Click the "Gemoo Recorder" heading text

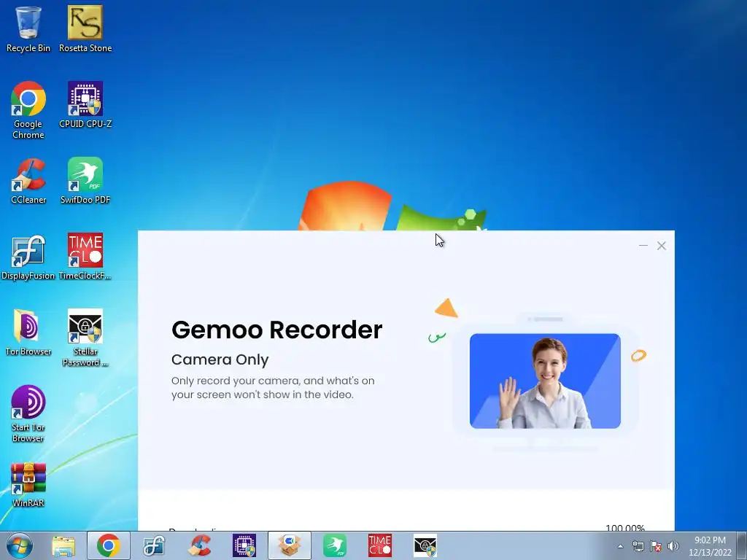276,330
